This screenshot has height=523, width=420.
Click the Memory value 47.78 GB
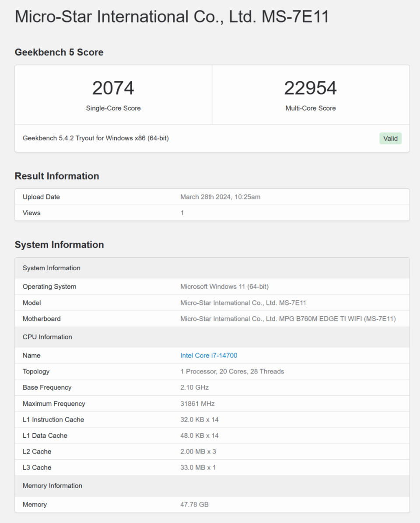tap(194, 504)
